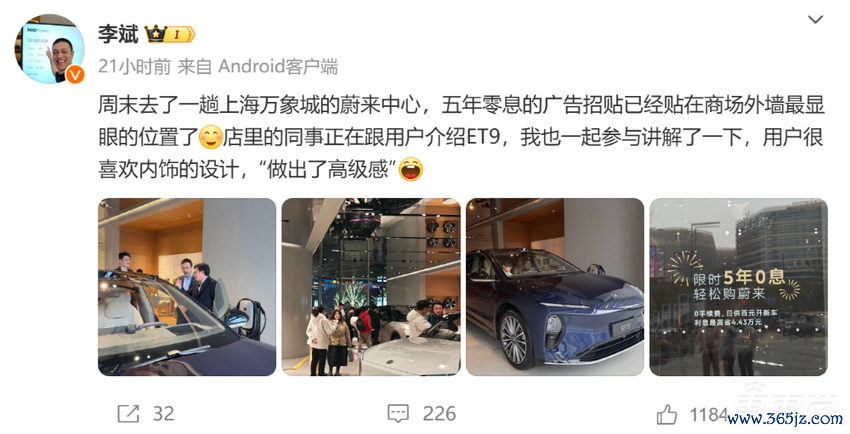This screenshot has width=850, height=434.
Task: Click the crown membership badge
Action: pyautogui.click(x=170, y=35)
